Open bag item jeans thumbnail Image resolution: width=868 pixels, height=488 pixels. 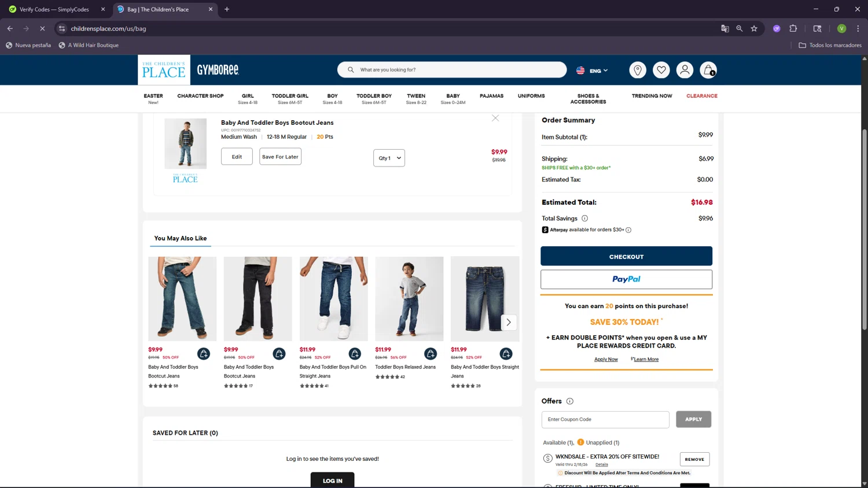click(x=185, y=143)
